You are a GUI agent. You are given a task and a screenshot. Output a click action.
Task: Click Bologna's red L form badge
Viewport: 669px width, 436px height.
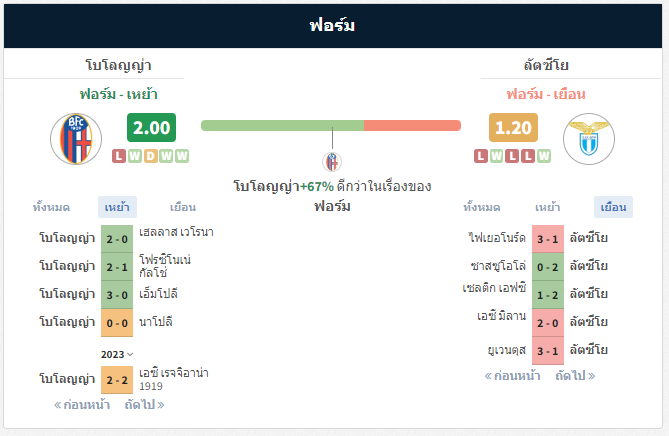coord(119,156)
